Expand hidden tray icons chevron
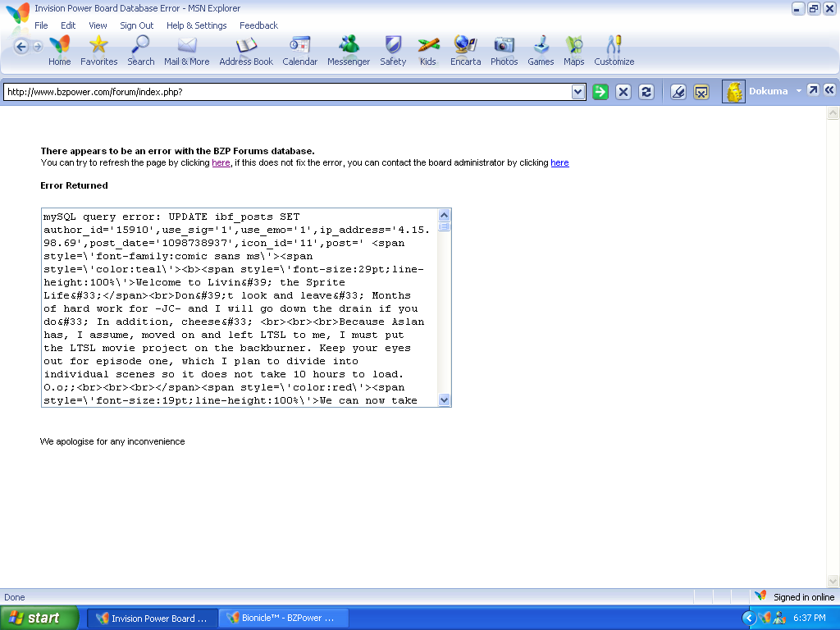Viewport: 840px width, 630px height. [x=749, y=619]
